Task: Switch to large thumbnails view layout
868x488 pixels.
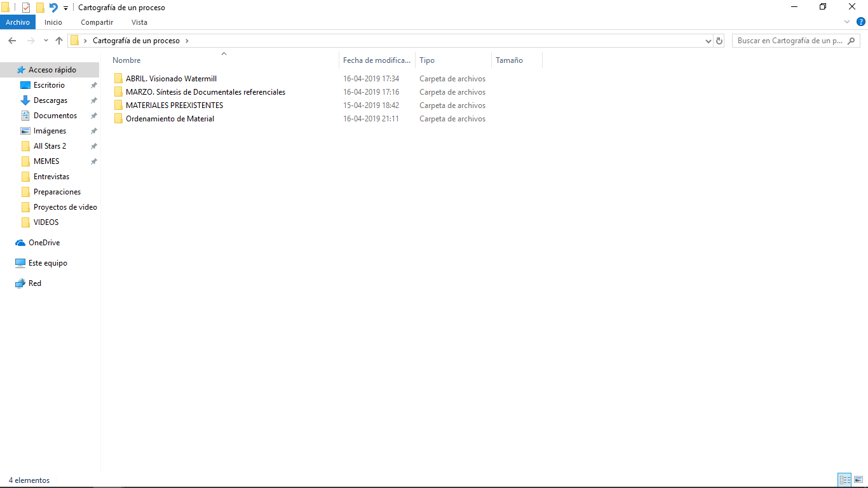Action: (858, 480)
